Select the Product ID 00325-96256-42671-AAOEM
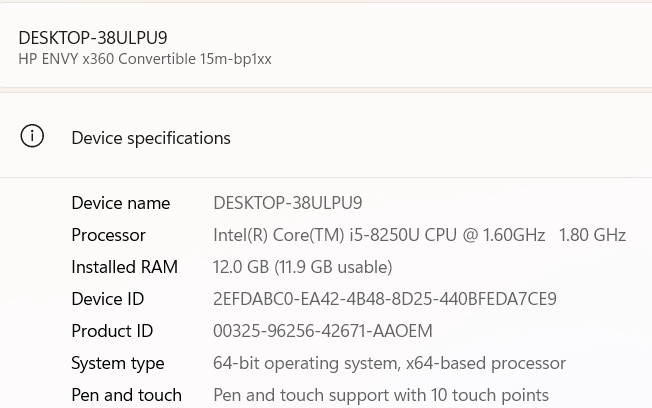 point(323,331)
